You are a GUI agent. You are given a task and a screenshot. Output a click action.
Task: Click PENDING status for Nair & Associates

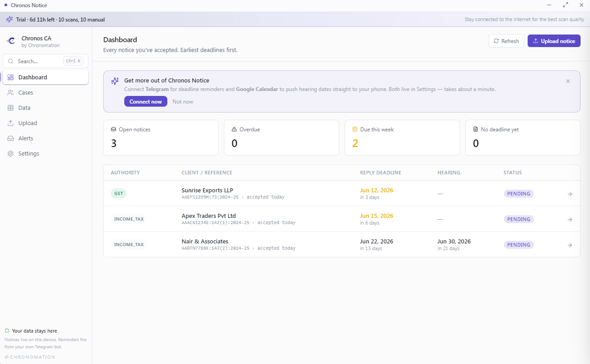[x=519, y=245]
